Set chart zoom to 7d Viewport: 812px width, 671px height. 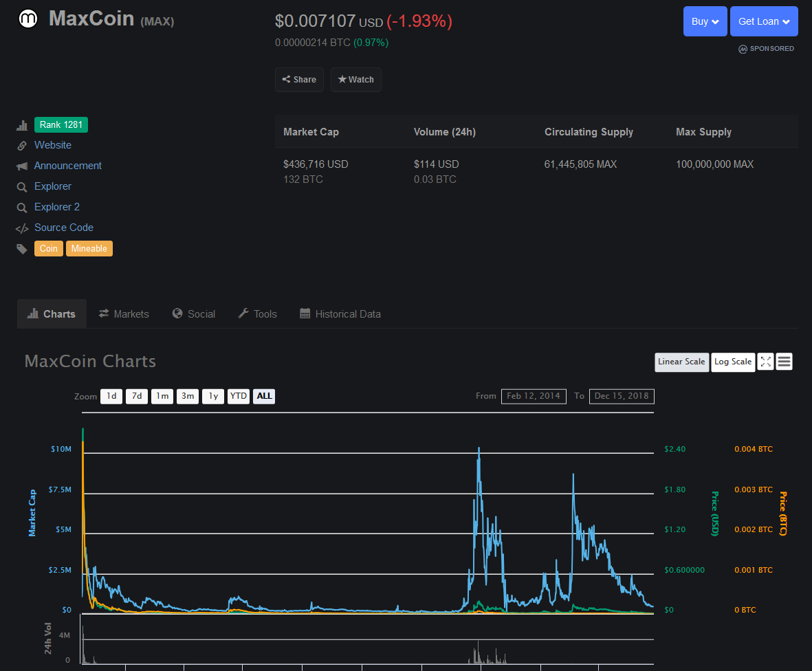coord(137,396)
